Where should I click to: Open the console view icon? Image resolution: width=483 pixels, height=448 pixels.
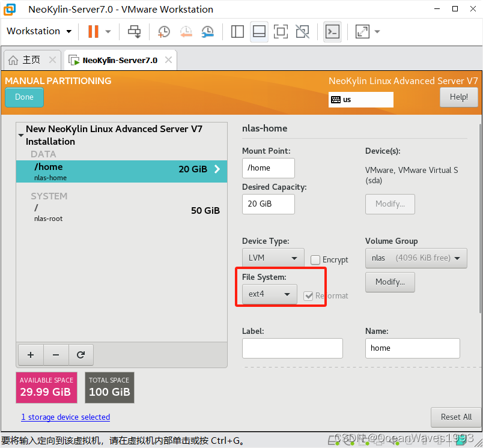(332, 31)
